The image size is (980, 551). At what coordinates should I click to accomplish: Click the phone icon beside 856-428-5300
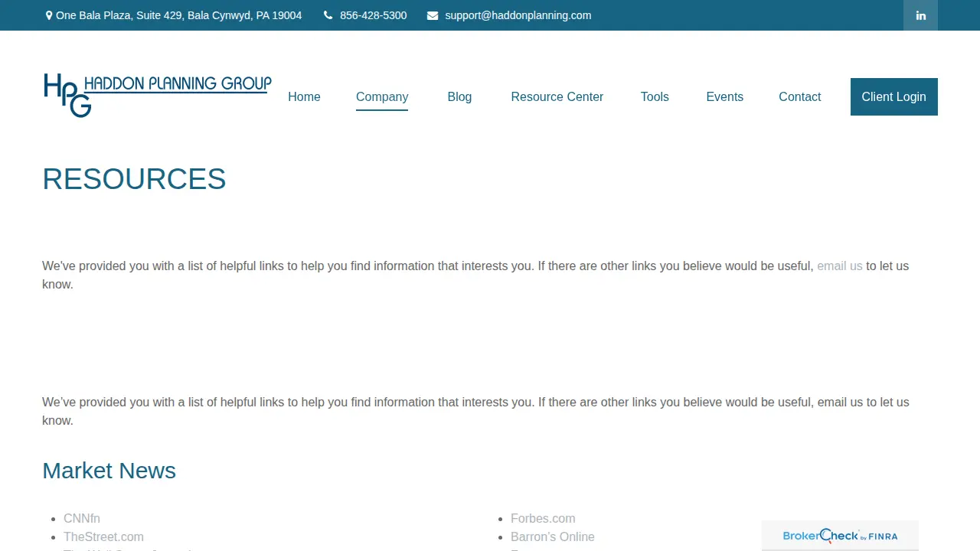coord(328,15)
